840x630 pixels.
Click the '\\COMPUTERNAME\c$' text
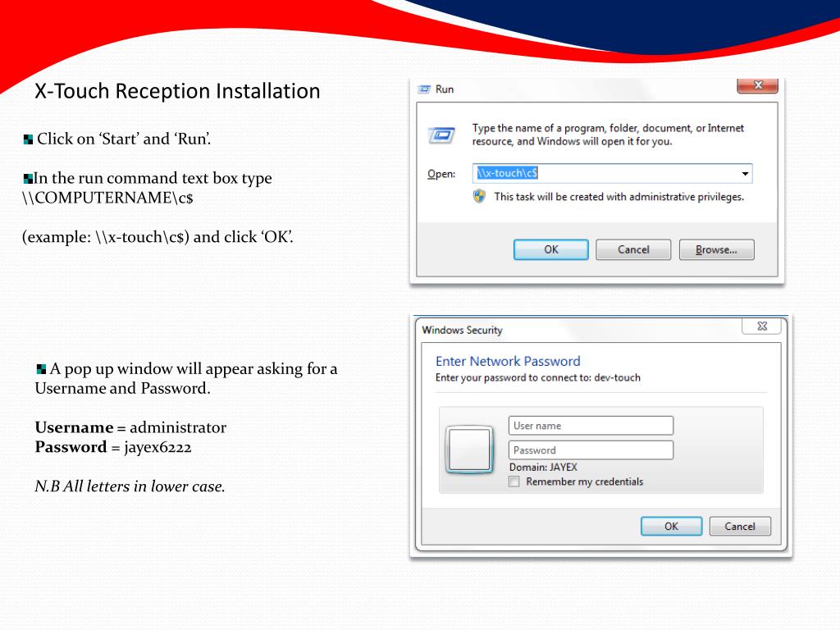107,199
